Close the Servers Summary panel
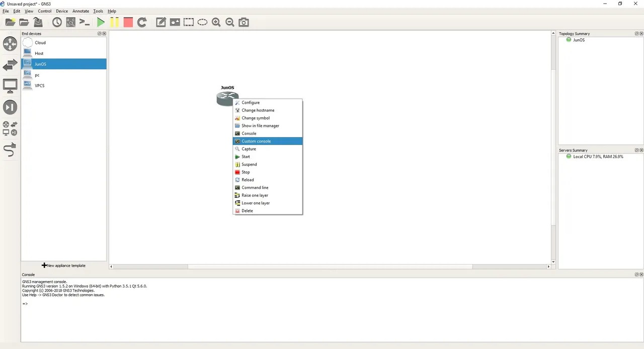The width and height of the screenshot is (644, 349). (x=641, y=150)
